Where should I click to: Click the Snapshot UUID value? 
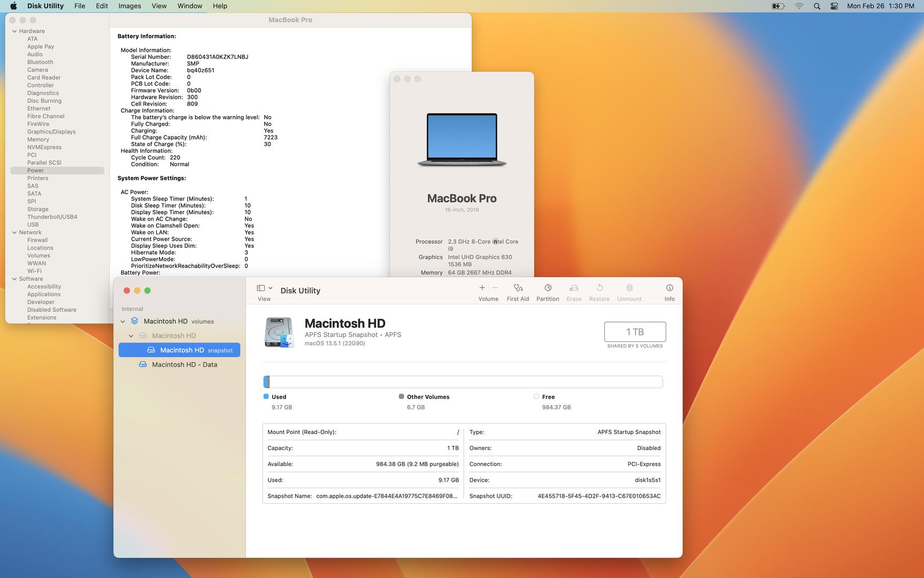(x=599, y=496)
